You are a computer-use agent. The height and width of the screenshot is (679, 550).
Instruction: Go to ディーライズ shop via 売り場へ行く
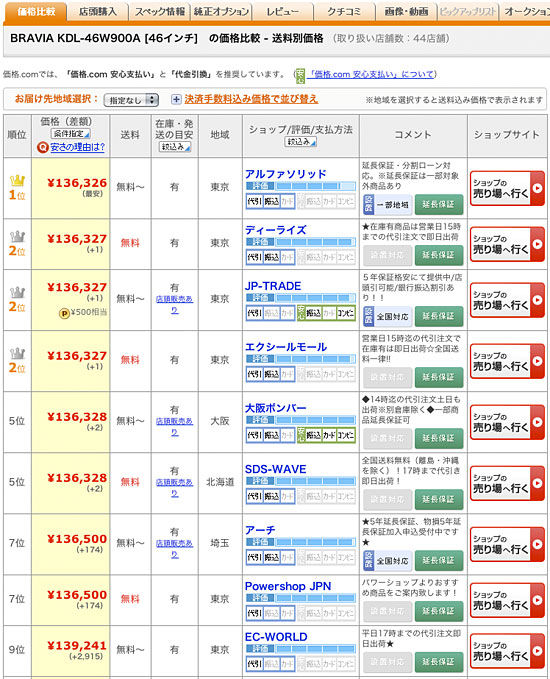507,244
